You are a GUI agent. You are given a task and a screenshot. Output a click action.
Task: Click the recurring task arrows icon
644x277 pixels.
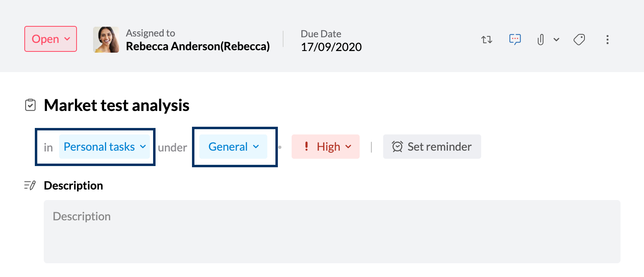(486, 40)
